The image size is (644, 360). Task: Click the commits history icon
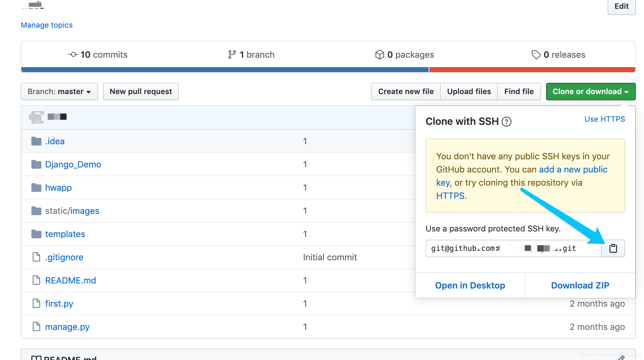pos(73,55)
